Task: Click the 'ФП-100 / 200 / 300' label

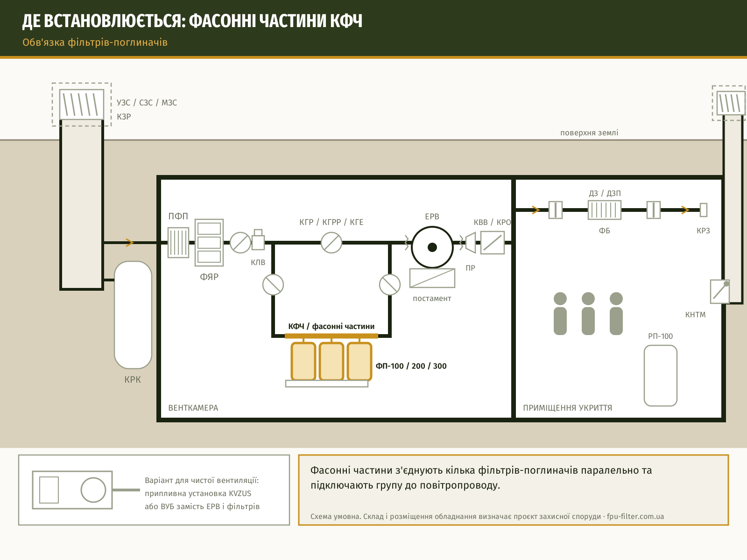Action: pos(411,366)
